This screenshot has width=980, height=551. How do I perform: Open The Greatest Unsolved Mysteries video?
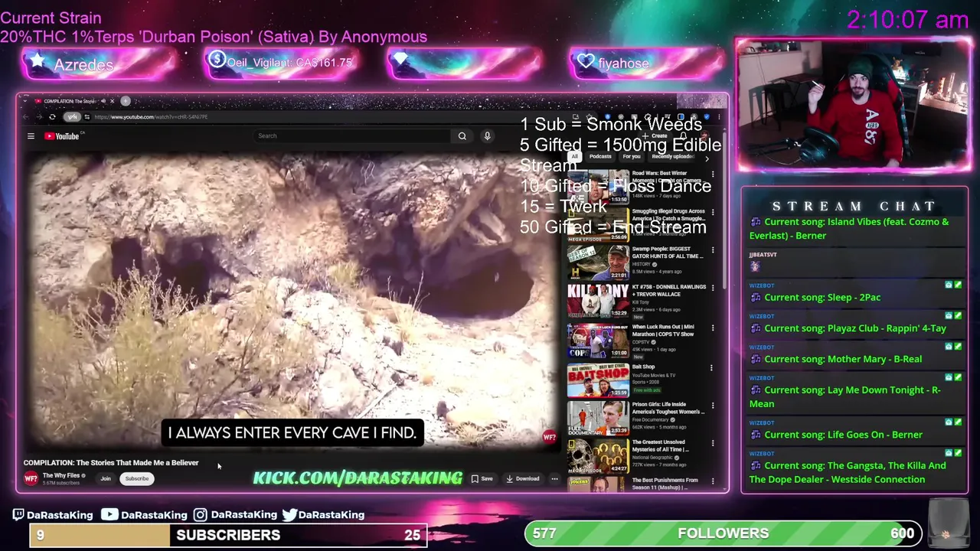tap(660, 445)
